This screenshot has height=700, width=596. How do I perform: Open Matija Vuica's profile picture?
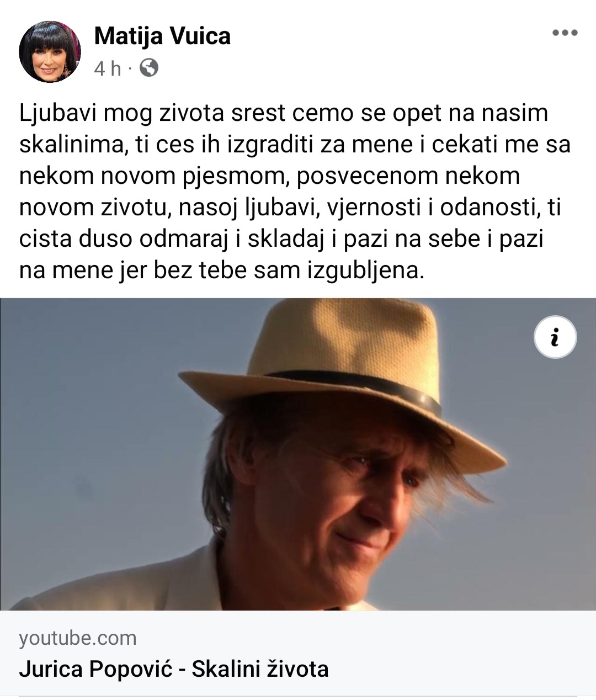pos(50,52)
